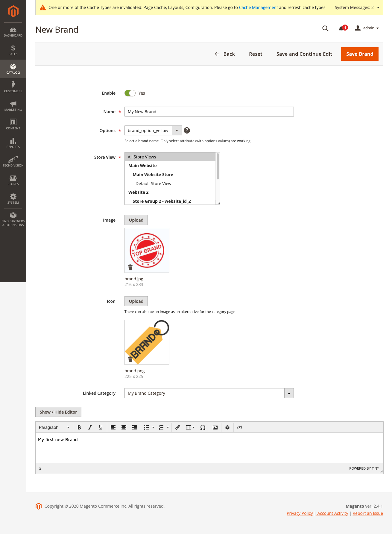Viewport: 392px width, 534px height.
Task: Click the Reset button
Action: pyautogui.click(x=256, y=54)
